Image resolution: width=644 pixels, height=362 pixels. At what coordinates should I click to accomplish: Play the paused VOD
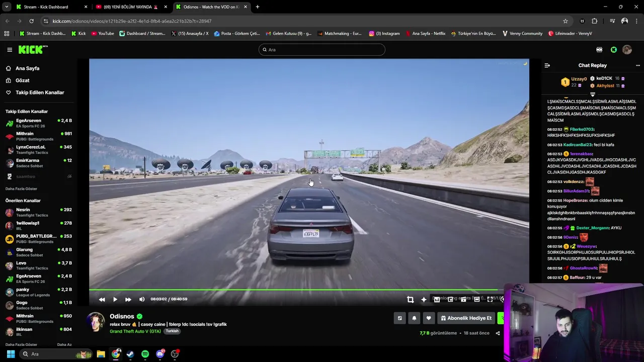pyautogui.click(x=115, y=299)
